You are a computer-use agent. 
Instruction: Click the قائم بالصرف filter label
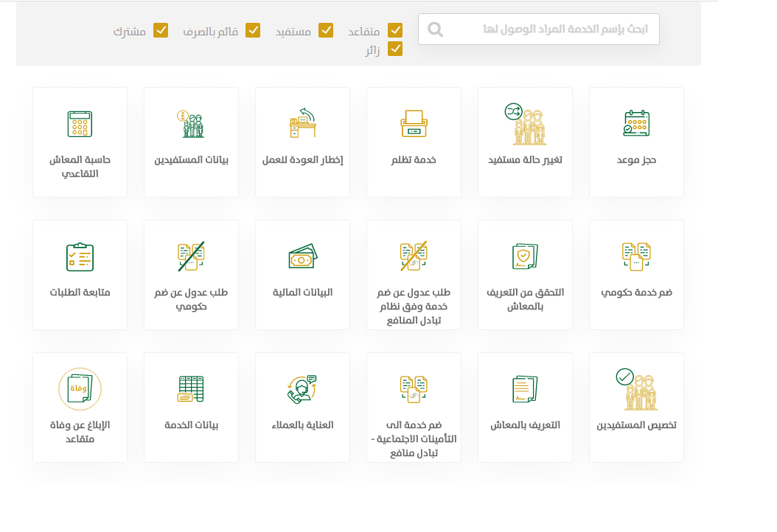pyautogui.click(x=211, y=32)
